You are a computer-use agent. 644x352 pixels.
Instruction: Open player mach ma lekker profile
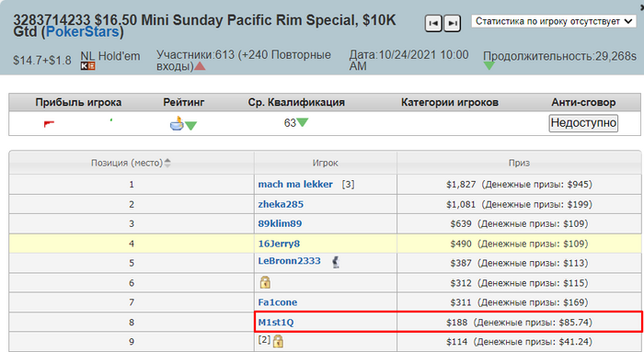[x=295, y=184]
